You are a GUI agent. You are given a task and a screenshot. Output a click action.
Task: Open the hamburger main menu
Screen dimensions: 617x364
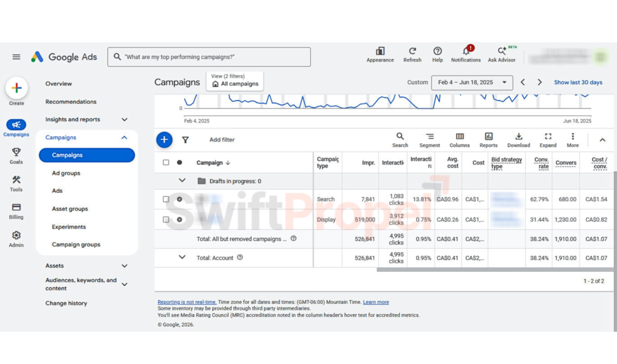point(16,57)
